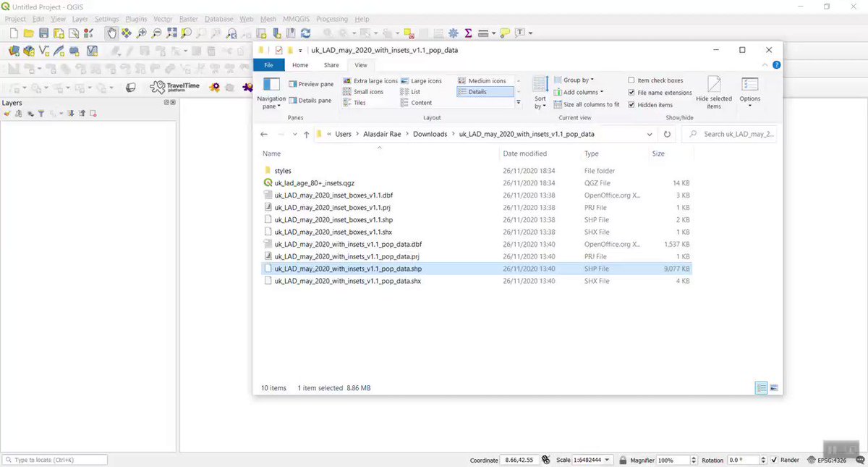
Task: Click Size all columns to fit
Action: (587, 104)
